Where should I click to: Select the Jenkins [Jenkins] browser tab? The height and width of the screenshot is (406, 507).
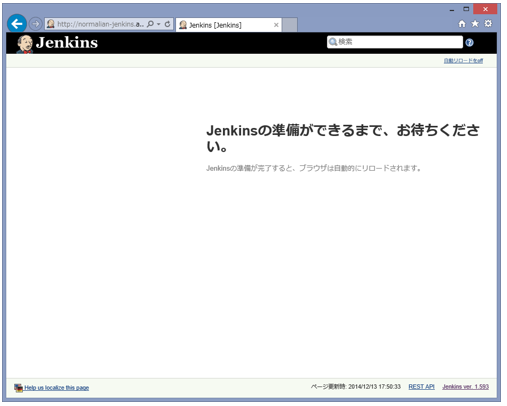point(229,25)
